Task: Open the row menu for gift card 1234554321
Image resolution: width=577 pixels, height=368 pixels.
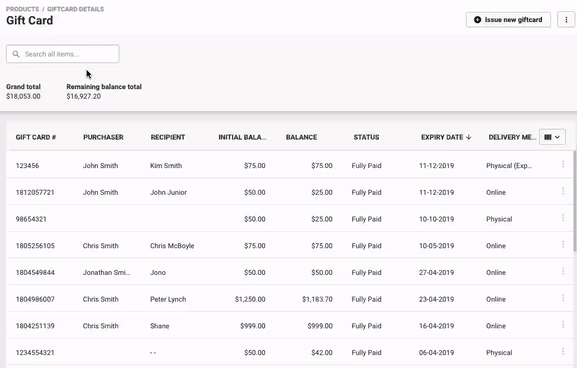Action: (x=563, y=351)
